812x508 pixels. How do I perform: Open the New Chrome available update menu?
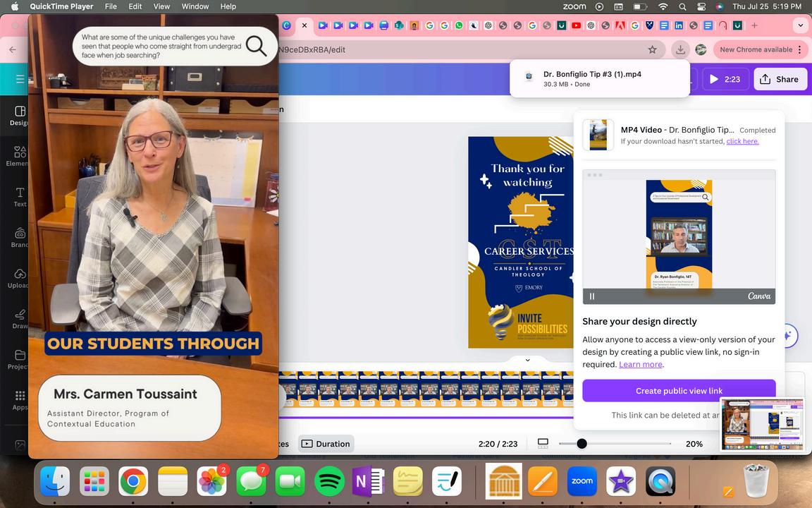[759, 49]
